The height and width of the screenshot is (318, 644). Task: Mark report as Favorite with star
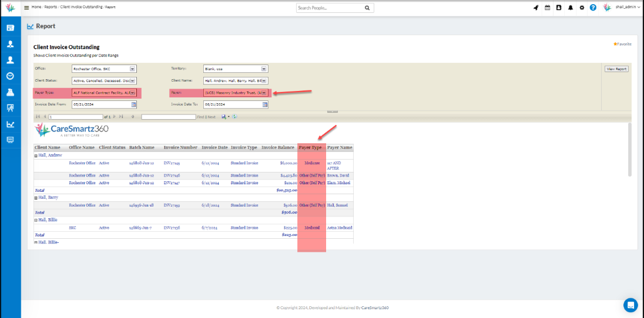pos(622,44)
